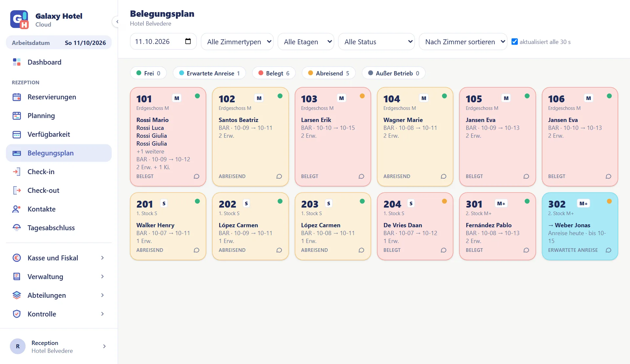Expand the 'Kasse und Fiskal' menu
630x364 pixels.
point(59,258)
